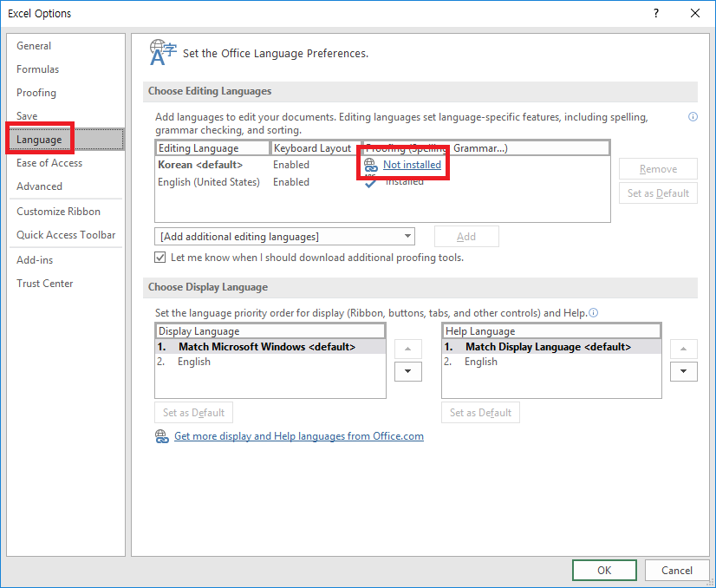Click the down arrow beside Help Language list
This screenshot has width=716, height=588.
[x=683, y=371]
